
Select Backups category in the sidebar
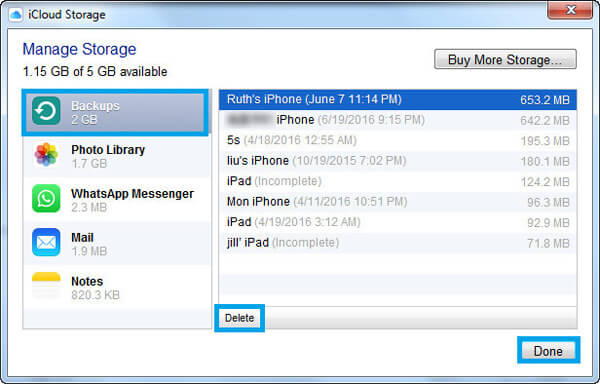pyautogui.click(x=116, y=112)
